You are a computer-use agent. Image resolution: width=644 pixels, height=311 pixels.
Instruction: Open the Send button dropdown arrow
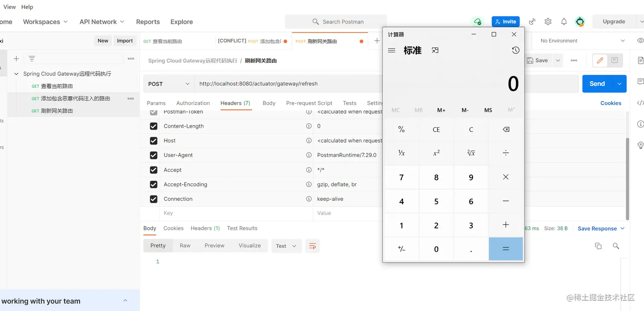619,84
